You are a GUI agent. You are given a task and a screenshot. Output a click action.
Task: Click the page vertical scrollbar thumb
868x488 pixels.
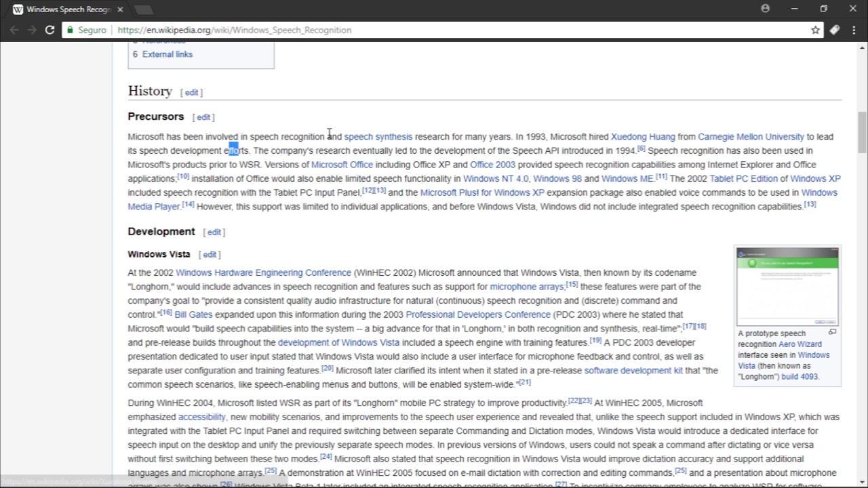tap(862, 132)
